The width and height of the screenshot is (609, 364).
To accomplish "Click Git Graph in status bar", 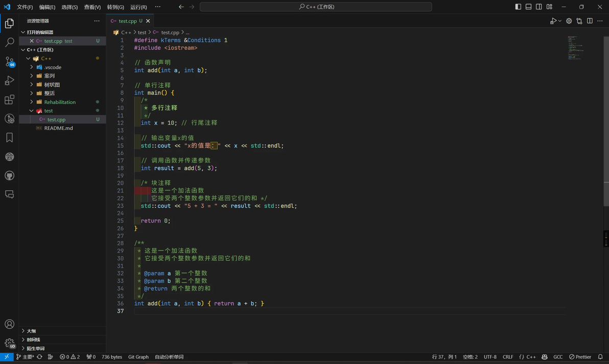I will pos(138,357).
